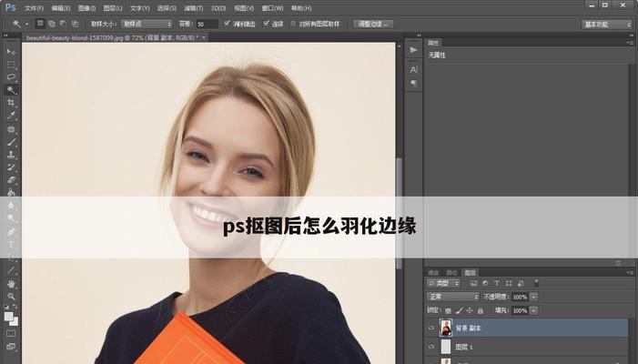This screenshot has height=364, width=638.
Task: Click the Add to Selection icon
Action: click(52, 24)
